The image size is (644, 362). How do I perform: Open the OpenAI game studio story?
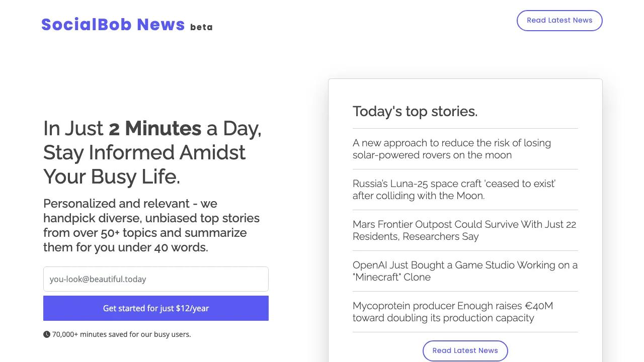(464, 271)
